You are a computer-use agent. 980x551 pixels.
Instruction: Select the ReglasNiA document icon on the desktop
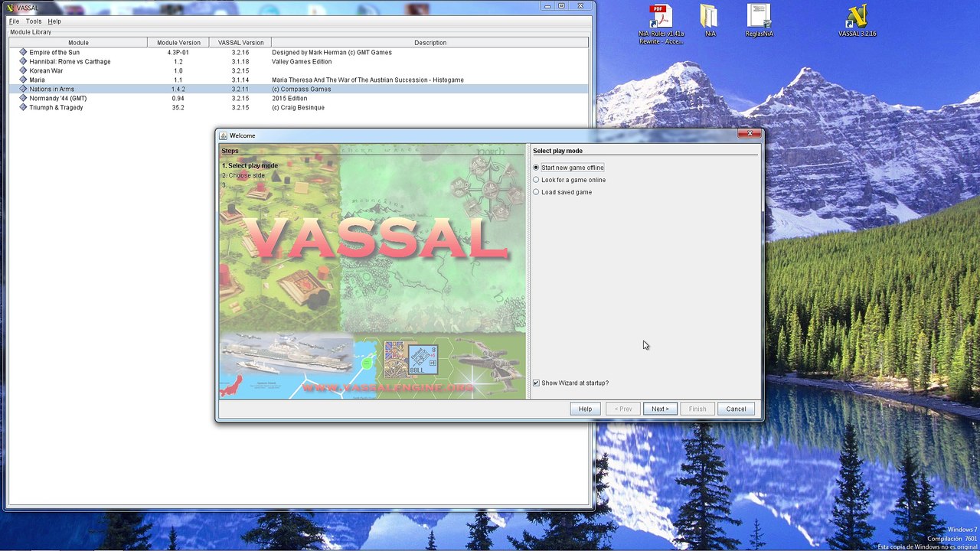(x=759, y=21)
